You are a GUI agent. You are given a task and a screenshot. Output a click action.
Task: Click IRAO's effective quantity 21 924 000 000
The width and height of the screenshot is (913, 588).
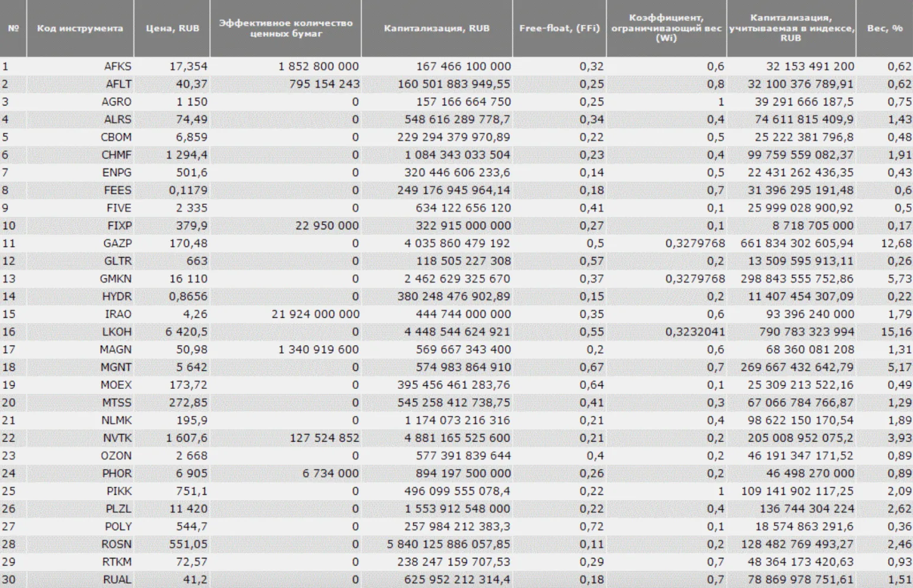click(315, 314)
